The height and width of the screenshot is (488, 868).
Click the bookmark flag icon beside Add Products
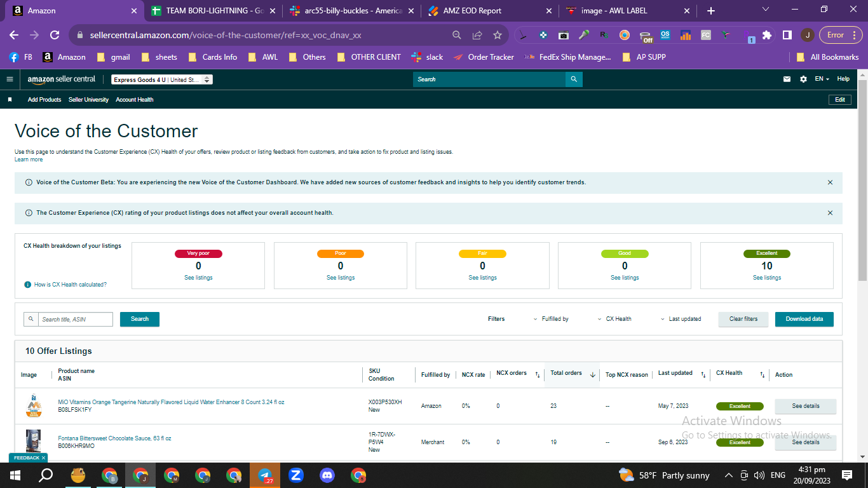click(x=10, y=100)
